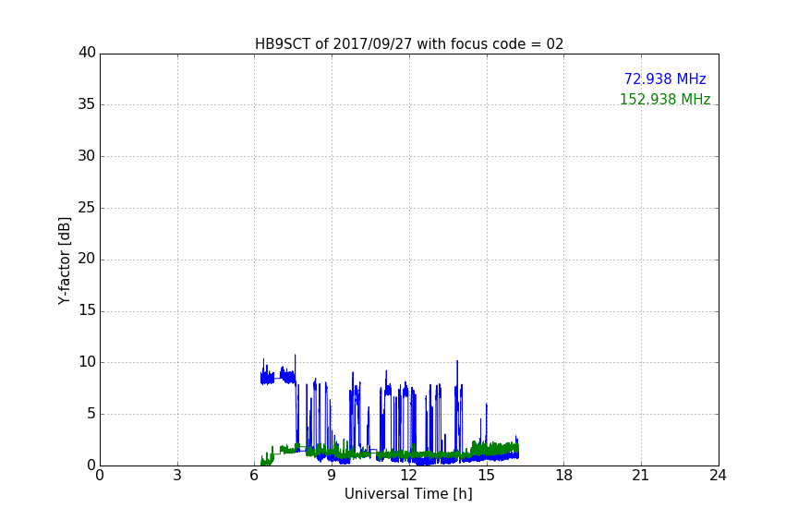The width and height of the screenshot is (798, 532).
Task: Click the y-axis tick label 25
Action: coord(87,208)
